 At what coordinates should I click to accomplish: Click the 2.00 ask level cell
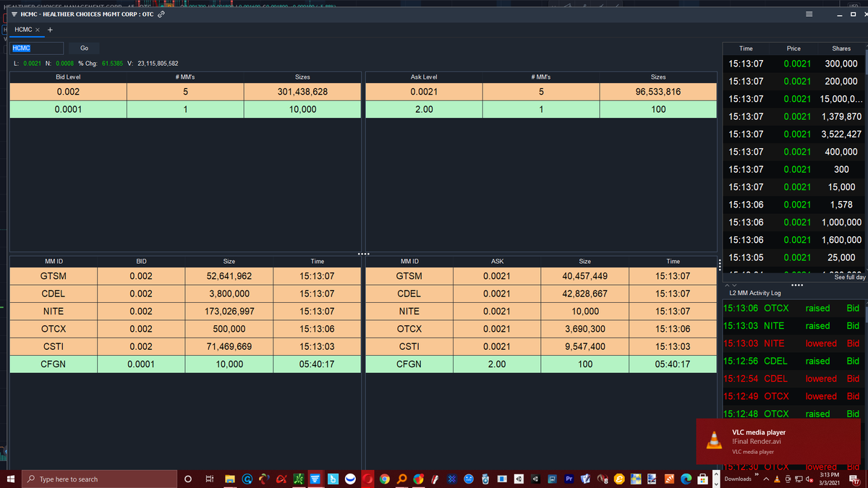pos(424,110)
